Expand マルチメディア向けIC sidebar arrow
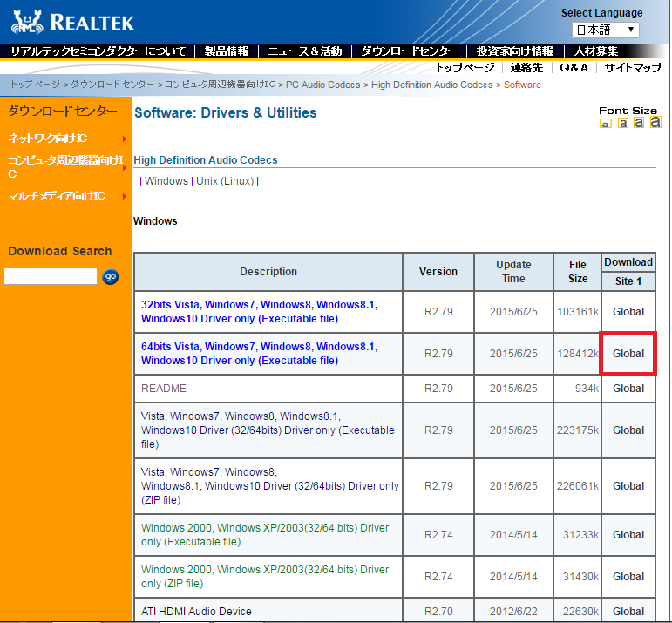The image size is (672, 623). click(125, 197)
